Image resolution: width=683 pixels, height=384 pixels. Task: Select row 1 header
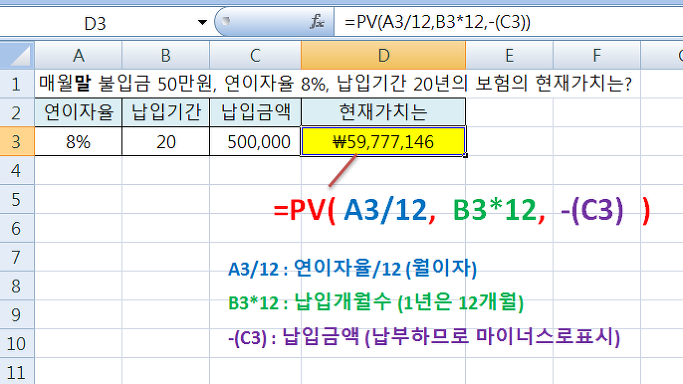pos(17,84)
